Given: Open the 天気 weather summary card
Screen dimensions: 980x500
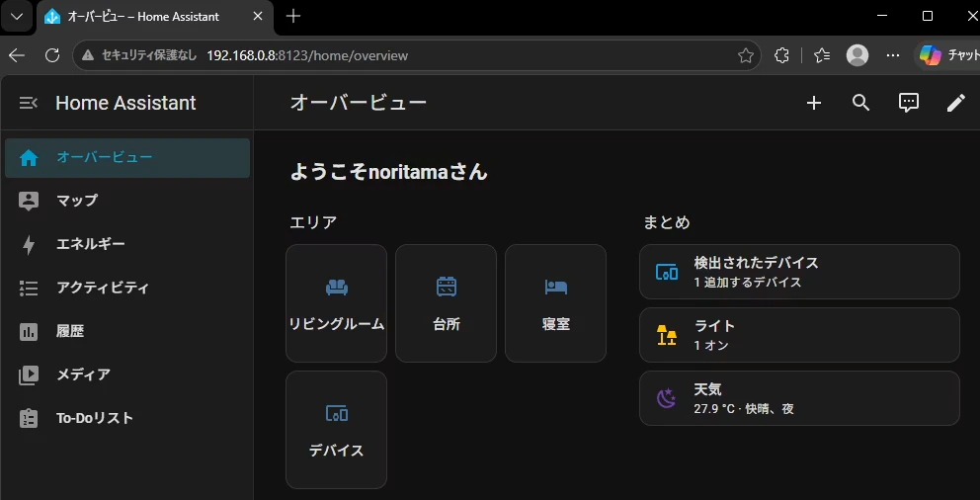Looking at the screenshot, I should tap(799, 398).
